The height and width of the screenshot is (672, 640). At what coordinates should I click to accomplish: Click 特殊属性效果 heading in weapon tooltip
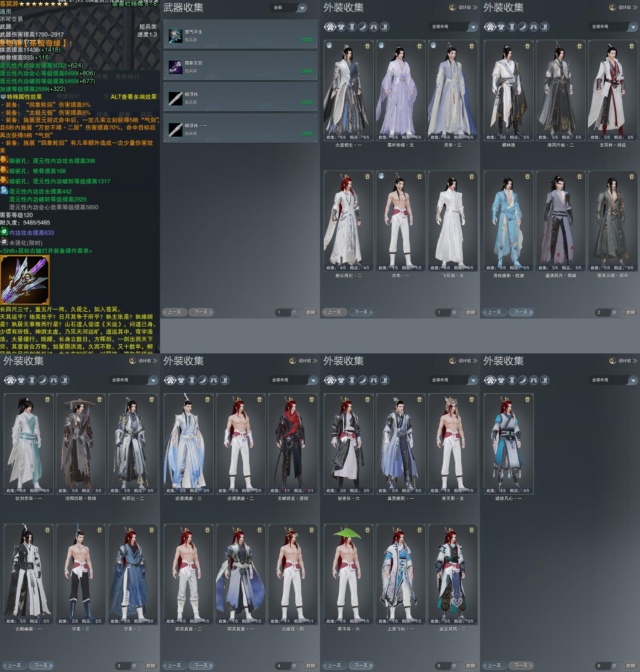(24, 97)
